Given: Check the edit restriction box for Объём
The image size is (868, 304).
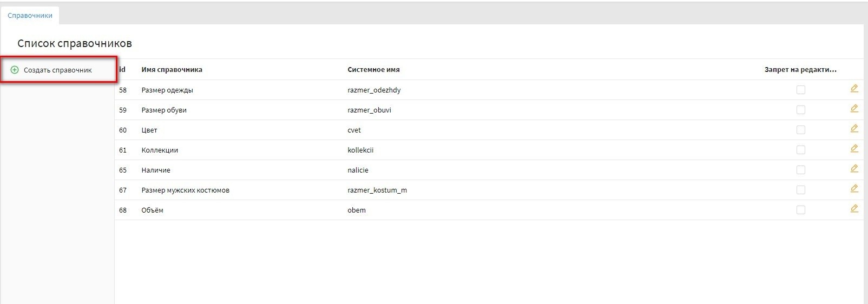Looking at the screenshot, I should click(x=800, y=210).
